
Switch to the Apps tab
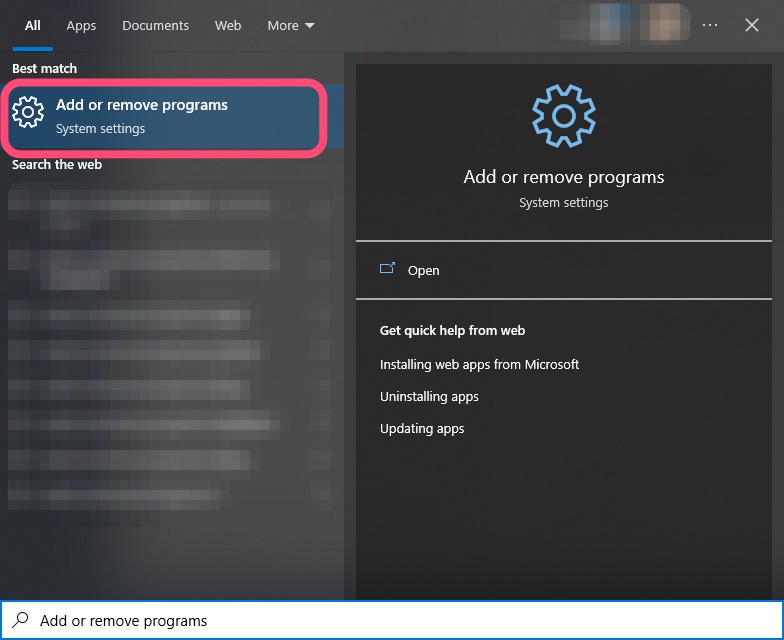tap(81, 26)
